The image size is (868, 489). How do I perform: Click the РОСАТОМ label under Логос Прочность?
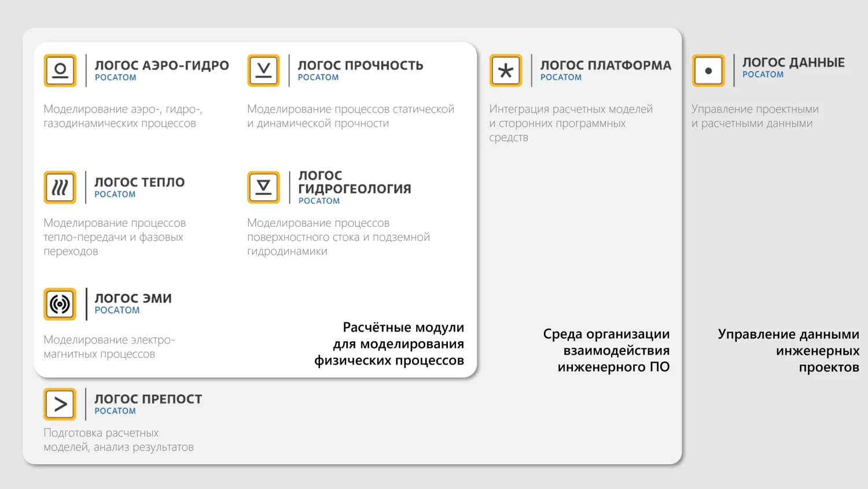point(318,78)
